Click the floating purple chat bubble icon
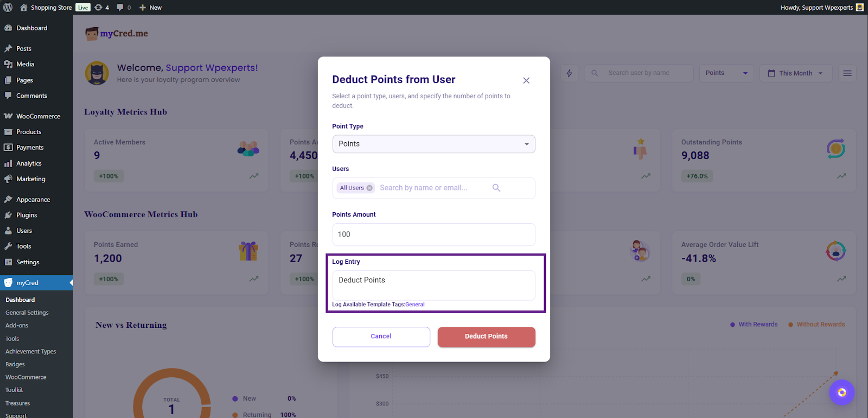 [x=841, y=392]
